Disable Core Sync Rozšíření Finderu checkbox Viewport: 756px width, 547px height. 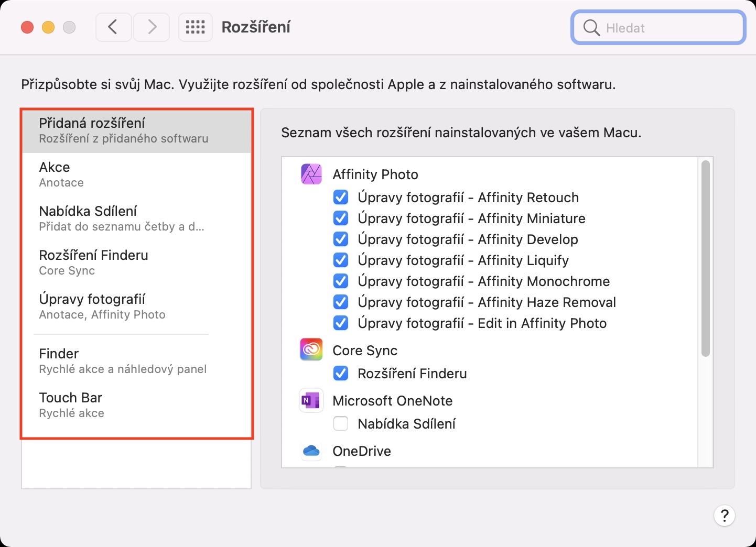tap(341, 374)
